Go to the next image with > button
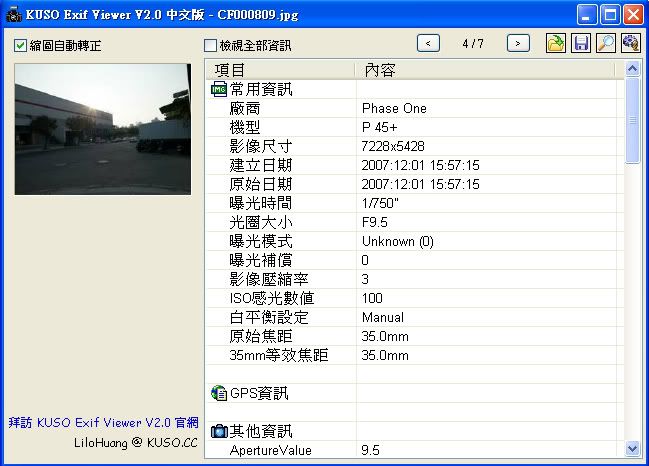This screenshot has width=649, height=466. coord(518,43)
